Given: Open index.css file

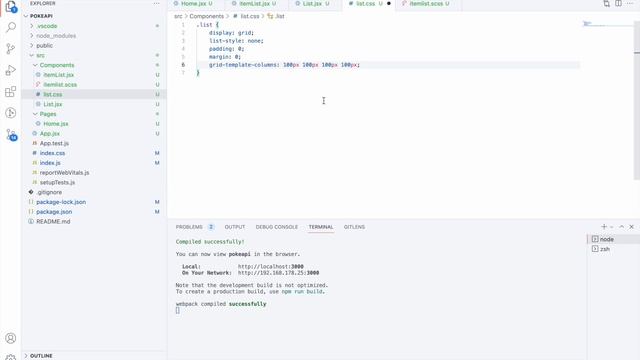Looking at the screenshot, I should pos(52,153).
